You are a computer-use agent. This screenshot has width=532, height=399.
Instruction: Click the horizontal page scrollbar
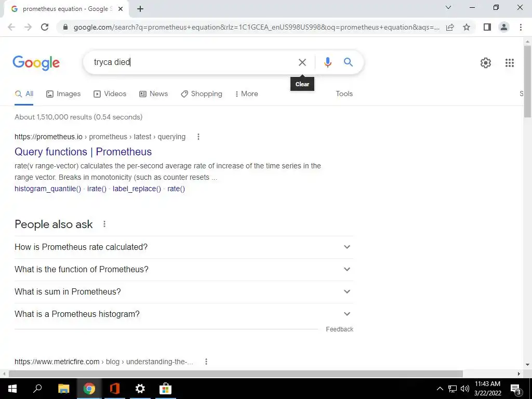236,374
